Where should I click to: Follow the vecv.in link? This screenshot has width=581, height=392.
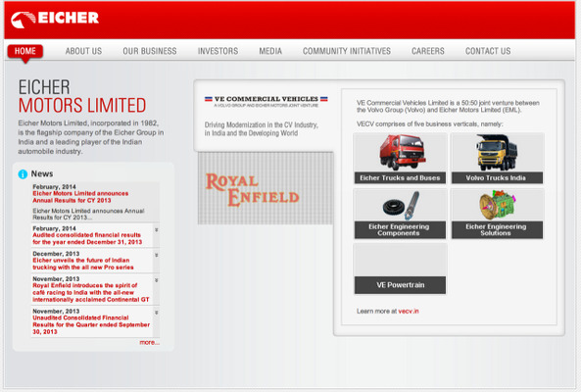pyautogui.click(x=409, y=312)
